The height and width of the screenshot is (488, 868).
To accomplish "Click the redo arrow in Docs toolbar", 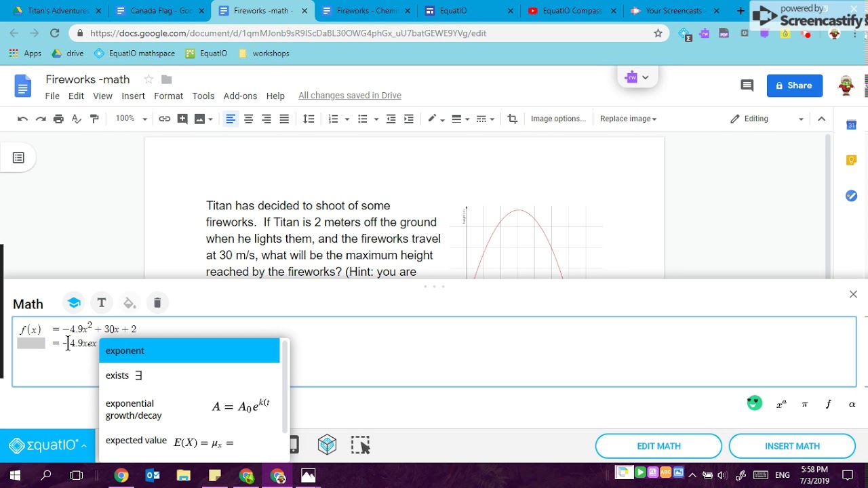I will click(41, 119).
